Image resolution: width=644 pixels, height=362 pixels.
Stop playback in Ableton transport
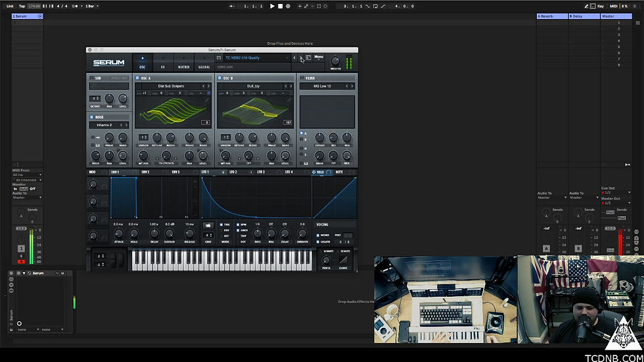[280, 6]
